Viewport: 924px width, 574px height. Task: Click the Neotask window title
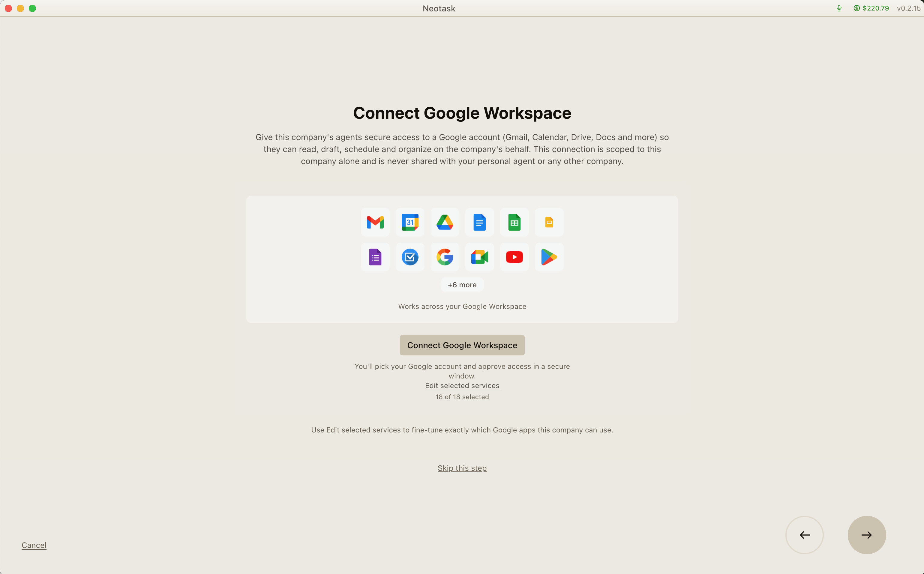coord(439,8)
